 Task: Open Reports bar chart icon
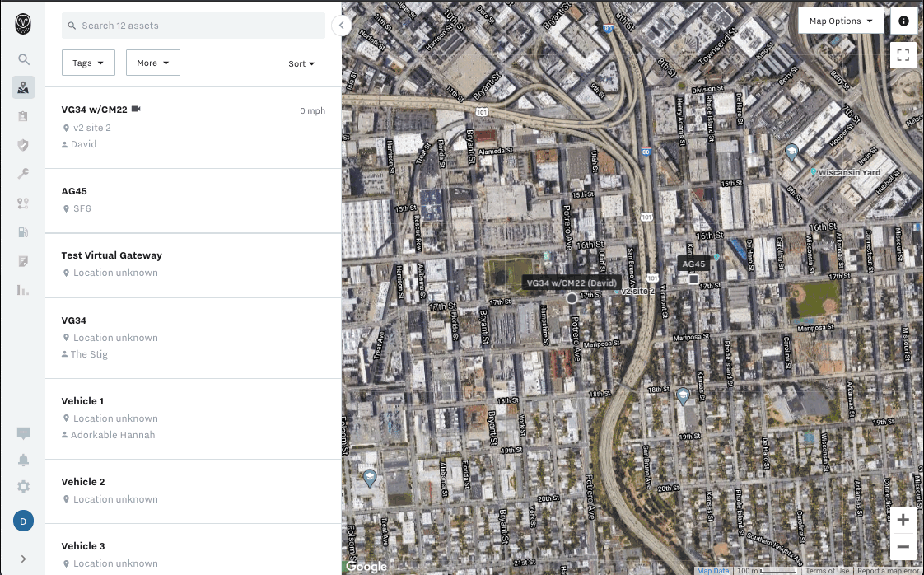(x=23, y=290)
